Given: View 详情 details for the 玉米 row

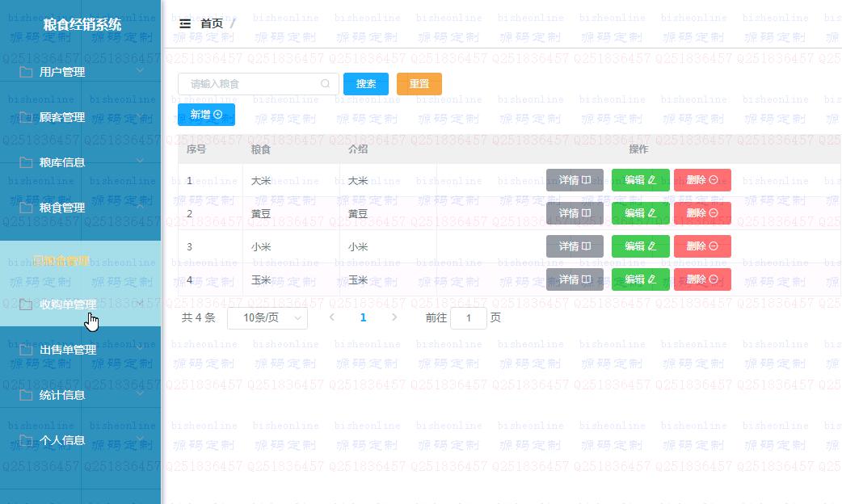Looking at the screenshot, I should [575, 279].
